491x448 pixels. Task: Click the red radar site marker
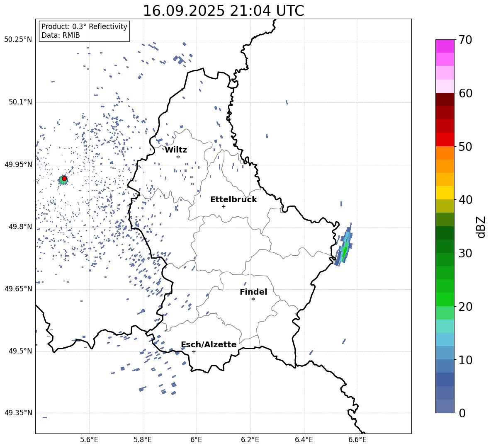pos(64,179)
